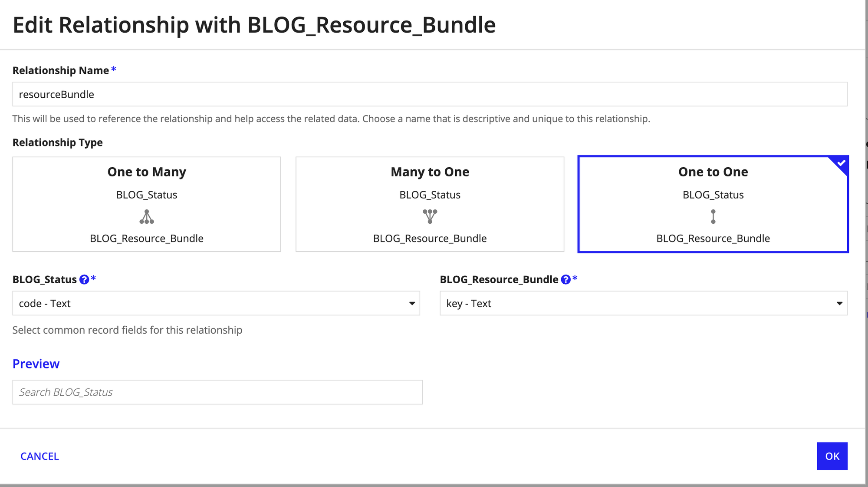This screenshot has height=487, width=868.
Task: Click the Search BLOG_Status preview field
Action: click(x=217, y=392)
